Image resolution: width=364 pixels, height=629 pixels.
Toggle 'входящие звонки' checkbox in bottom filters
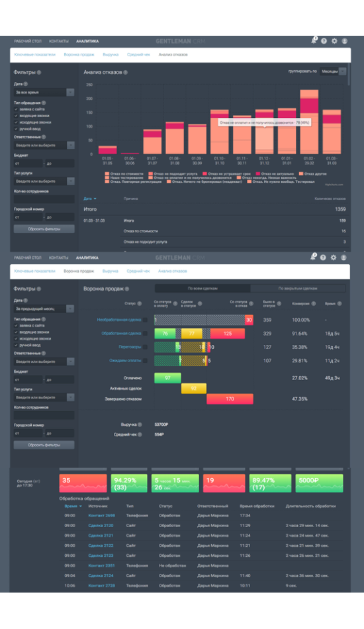coord(16,332)
